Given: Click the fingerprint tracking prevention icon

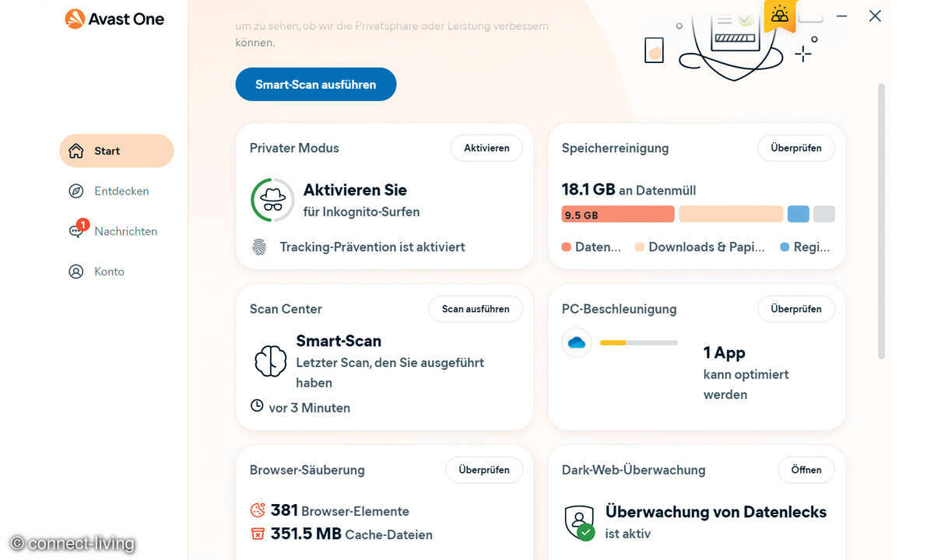Looking at the screenshot, I should [x=259, y=247].
